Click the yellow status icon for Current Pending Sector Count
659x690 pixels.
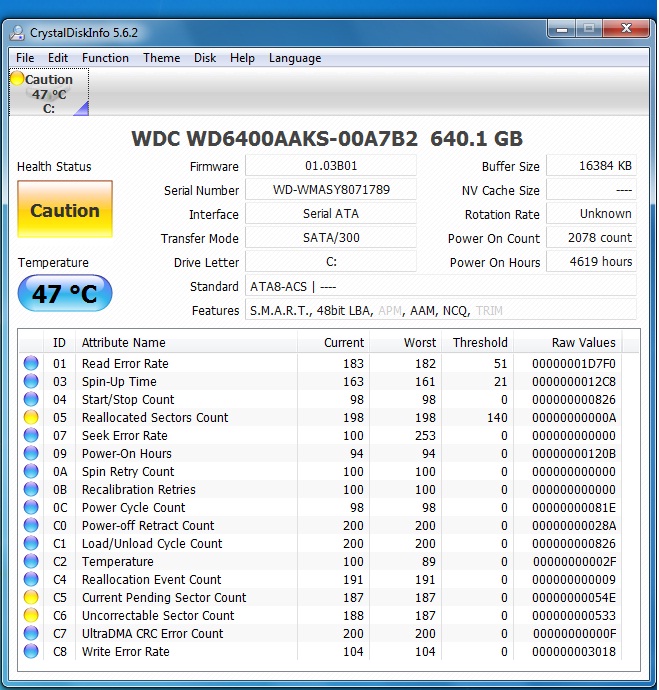(x=31, y=598)
